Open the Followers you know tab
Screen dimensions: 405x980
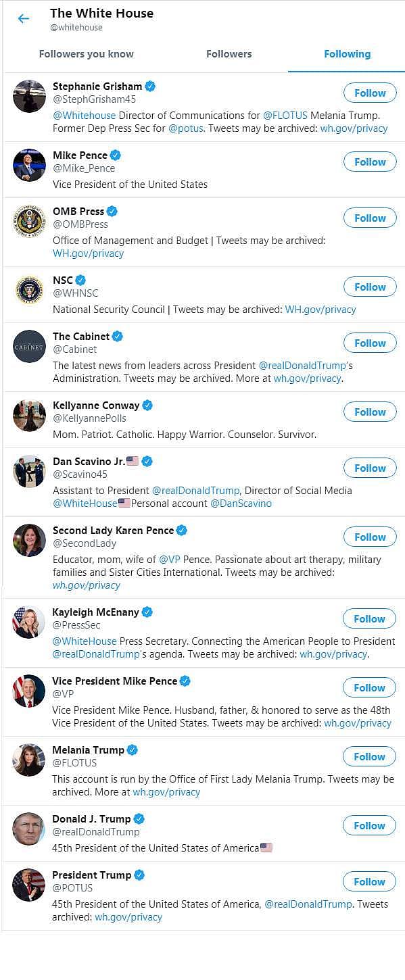(x=86, y=54)
